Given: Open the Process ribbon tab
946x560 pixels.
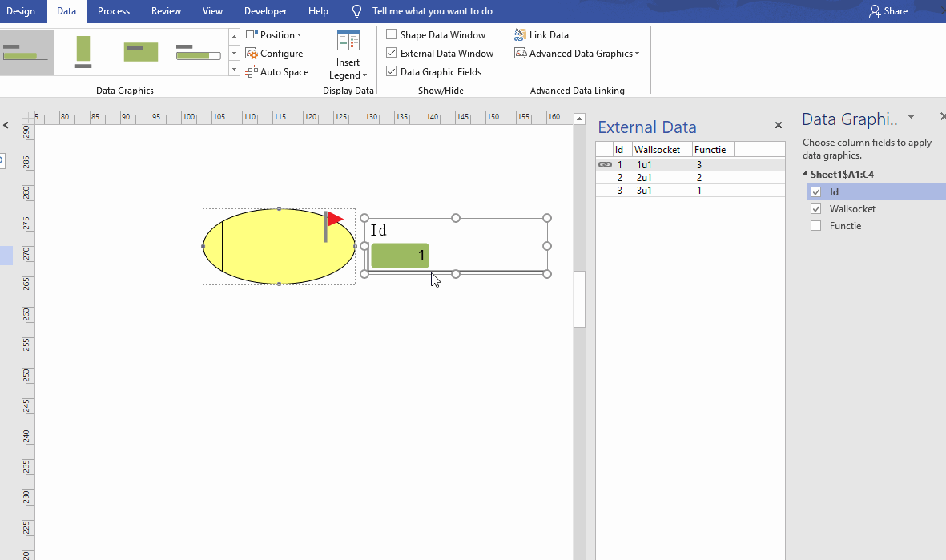Looking at the screenshot, I should pyautogui.click(x=114, y=11).
